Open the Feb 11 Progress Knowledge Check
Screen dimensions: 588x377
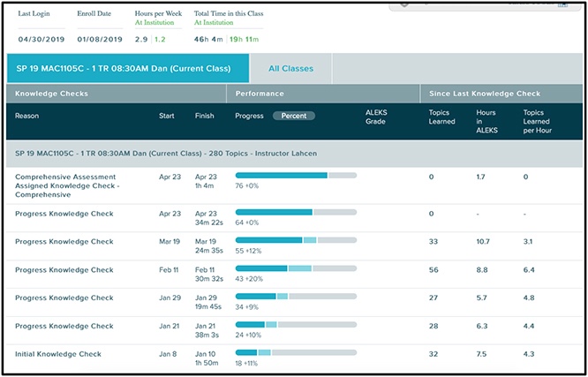pos(64,269)
